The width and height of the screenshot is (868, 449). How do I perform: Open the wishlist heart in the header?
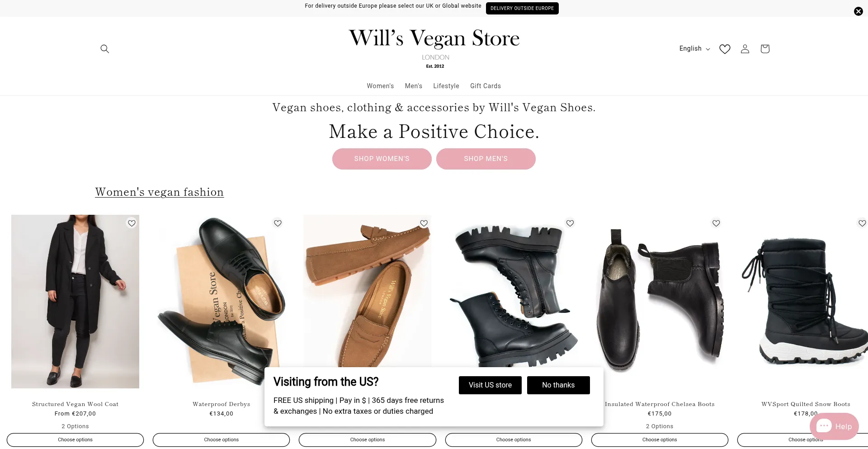[725, 49]
